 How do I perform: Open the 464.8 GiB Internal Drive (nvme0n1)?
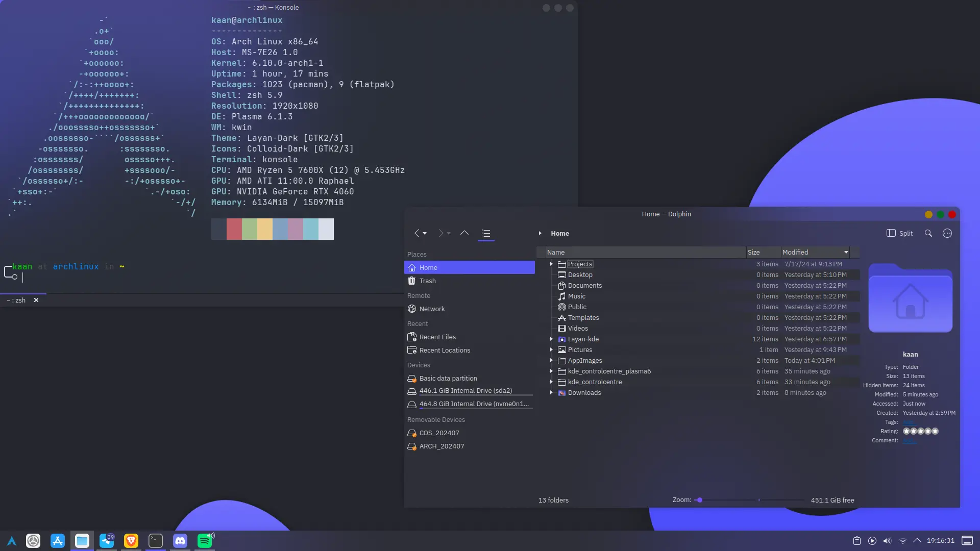pos(470,404)
